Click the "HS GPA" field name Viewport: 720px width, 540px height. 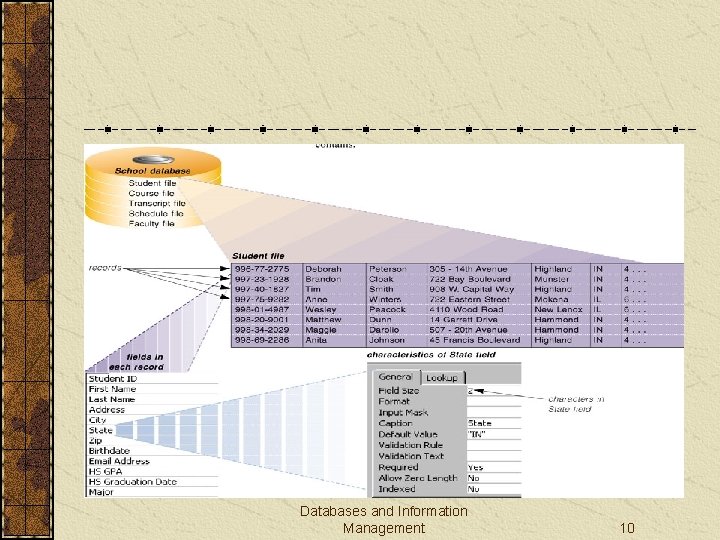coord(105,472)
